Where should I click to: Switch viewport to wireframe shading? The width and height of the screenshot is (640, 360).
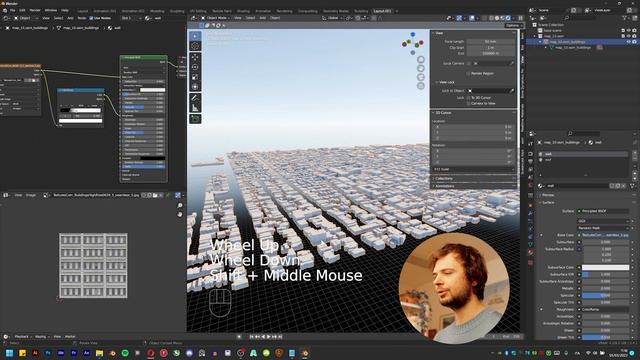point(491,18)
